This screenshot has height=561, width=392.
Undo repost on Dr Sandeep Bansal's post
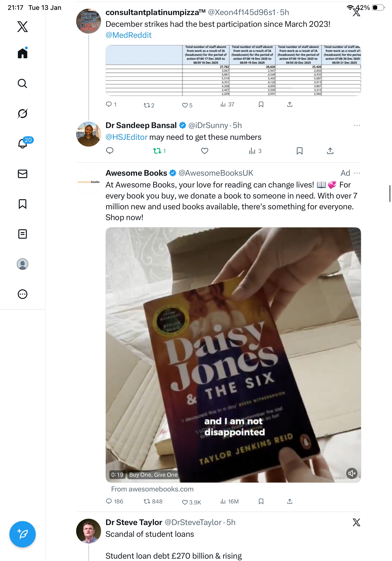tap(157, 151)
